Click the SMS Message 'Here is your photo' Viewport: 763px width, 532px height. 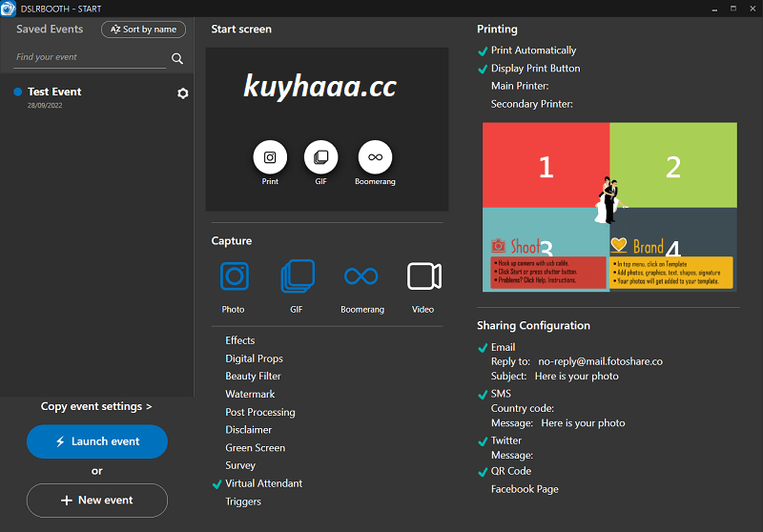pos(583,423)
